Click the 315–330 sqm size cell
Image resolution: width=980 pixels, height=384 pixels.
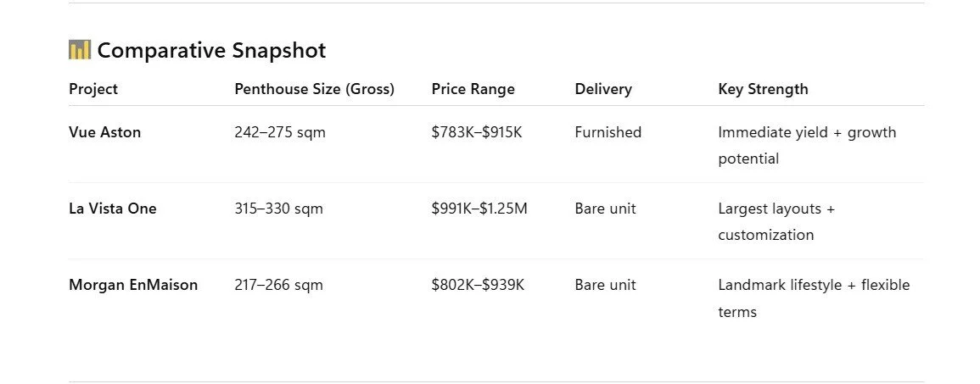(x=279, y=209)
